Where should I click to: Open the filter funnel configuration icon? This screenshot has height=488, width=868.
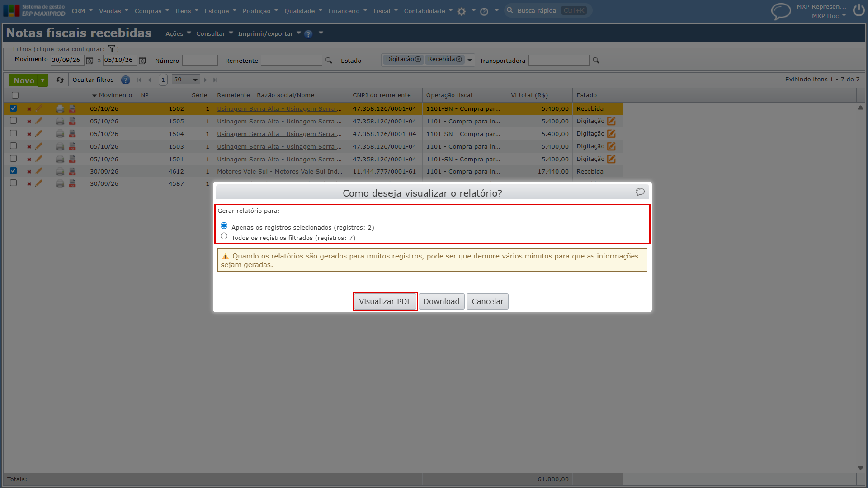(x=111, y=48)
